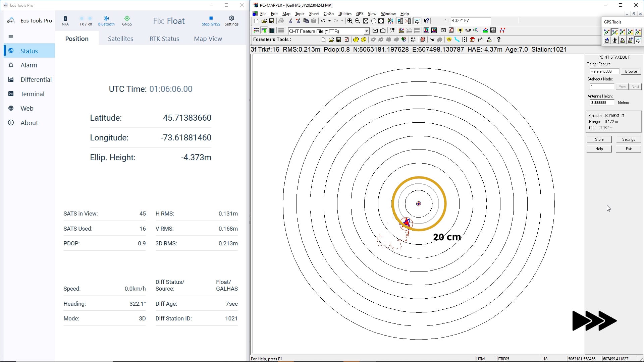The width and height of the screenshot is (644, 362).
Task: Switch to the Satellites tab
Action: [x=120, y=39]
